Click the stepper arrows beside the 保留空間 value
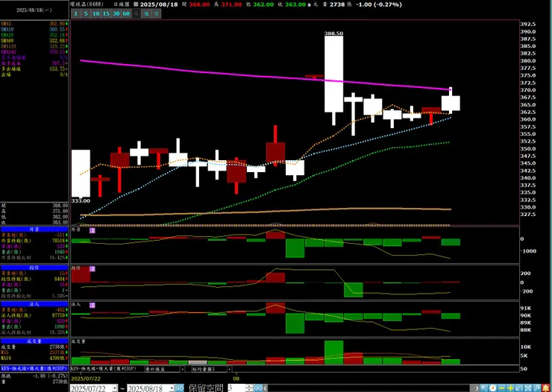 click(249, 388)
